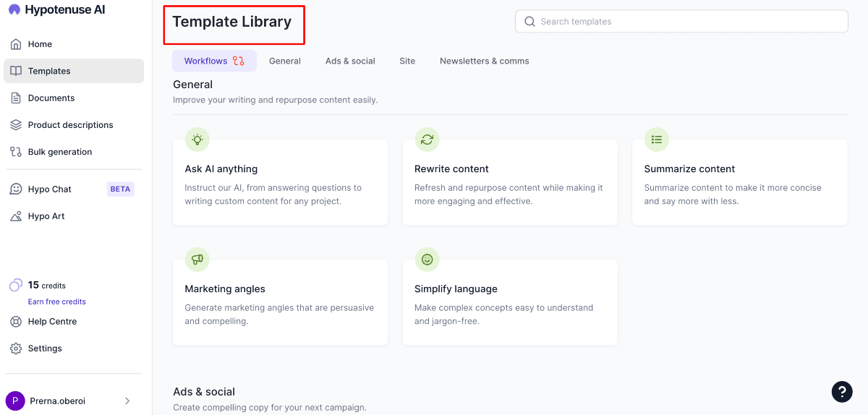
Task: Go to Bulk generation in sidebar
Action: [x=60, y=152]
